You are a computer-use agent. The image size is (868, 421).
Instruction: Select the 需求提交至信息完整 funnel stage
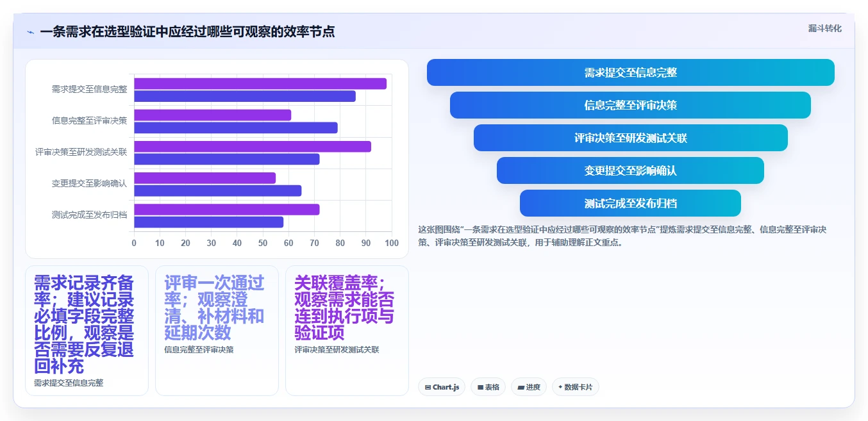[x=631, y=72]
